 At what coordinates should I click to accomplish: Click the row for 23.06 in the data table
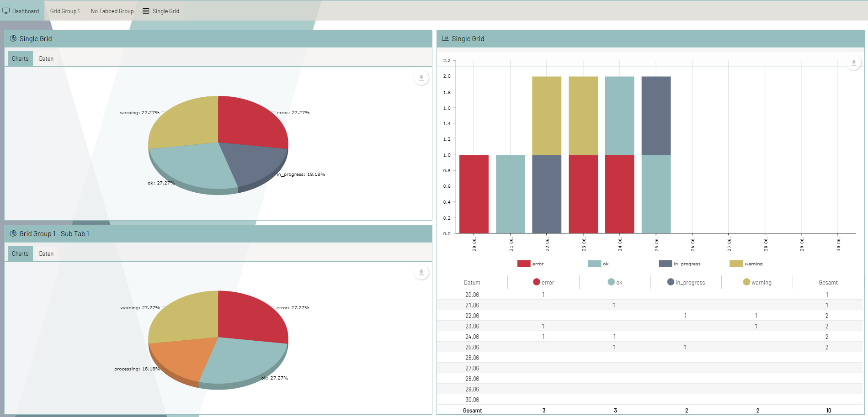[472, 326]
